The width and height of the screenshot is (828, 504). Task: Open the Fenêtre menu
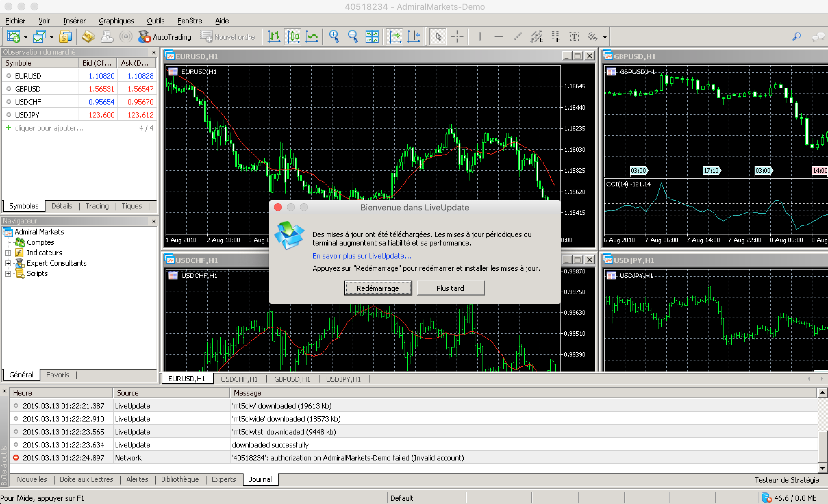pos(190,21)
